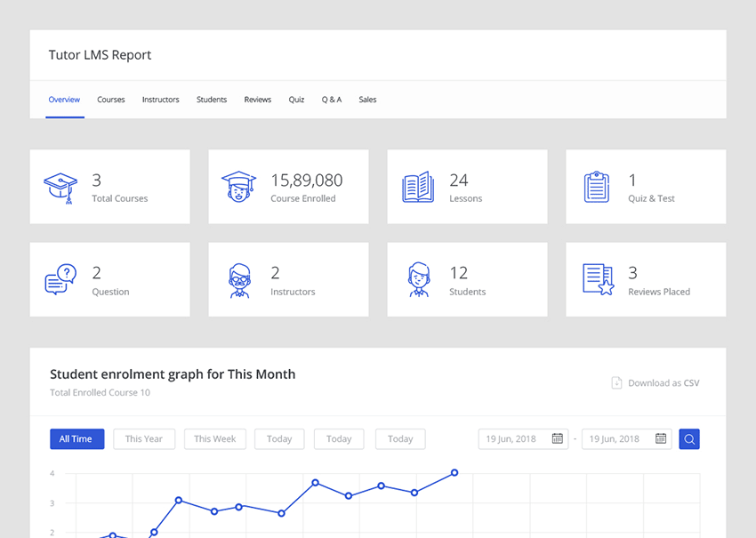Apply the This Week filter

coord(214,438)
